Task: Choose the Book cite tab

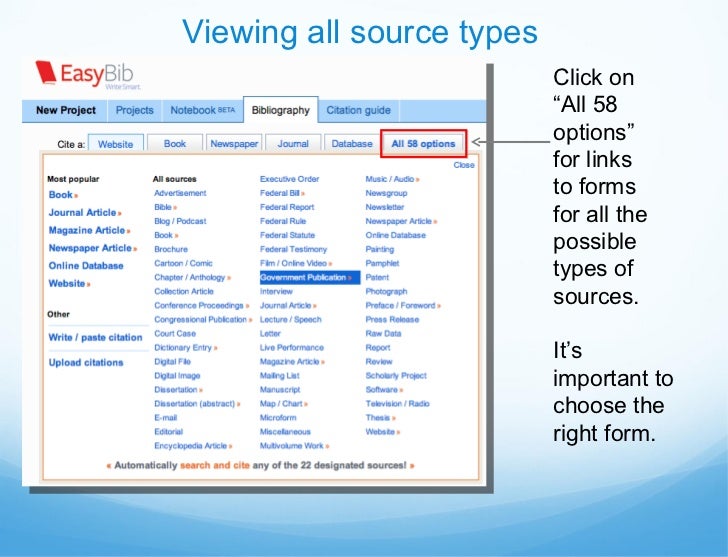Action: [175, 144]
